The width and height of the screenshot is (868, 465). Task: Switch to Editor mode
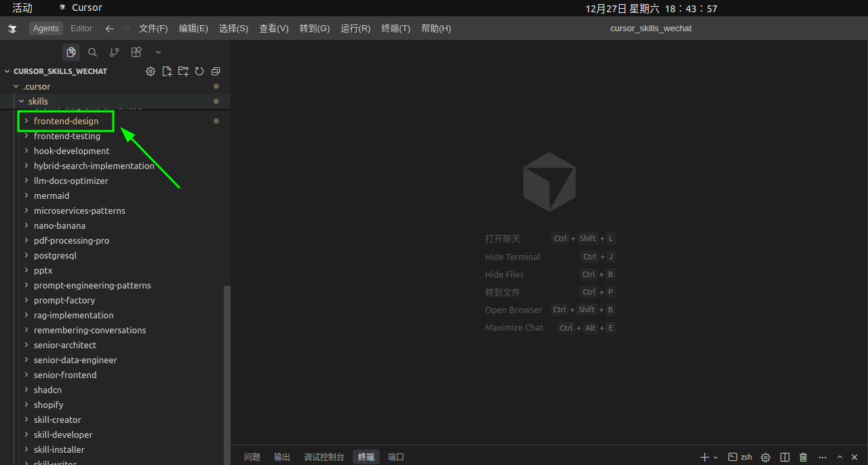[81, 29]
